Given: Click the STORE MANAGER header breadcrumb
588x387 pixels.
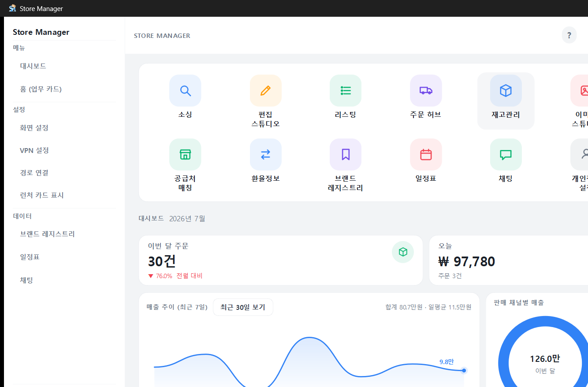Looking at the screenshot, I should [x=162, y=36].
